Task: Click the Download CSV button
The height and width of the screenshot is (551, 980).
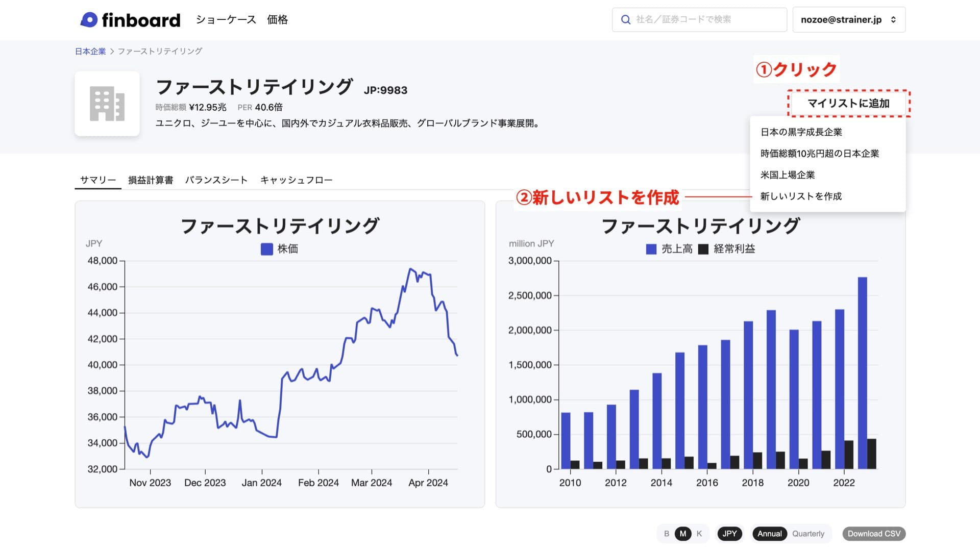Action: pyautogui.click(x=874, y=534)
